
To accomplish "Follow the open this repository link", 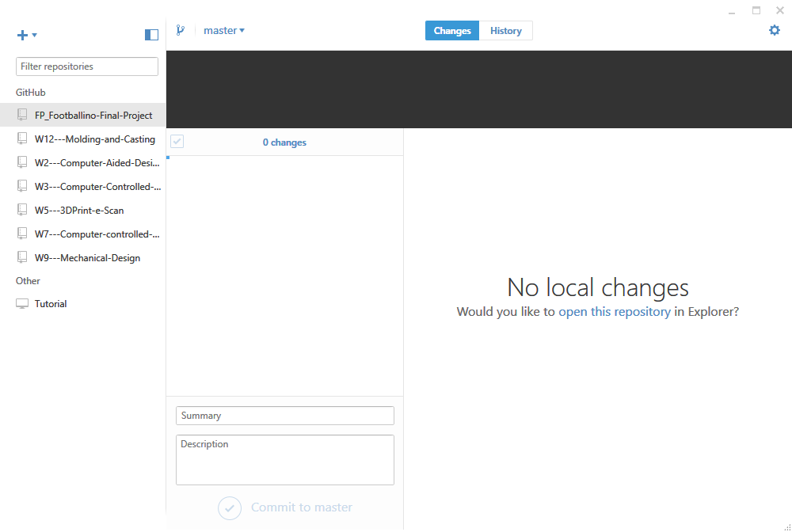I will (x=615, y=311).
